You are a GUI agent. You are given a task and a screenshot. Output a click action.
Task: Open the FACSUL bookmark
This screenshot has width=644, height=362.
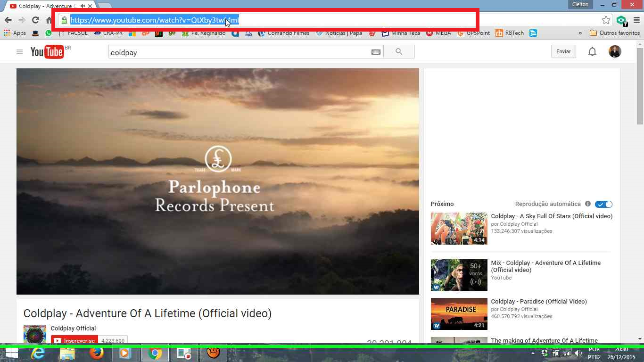click(74, 33)
